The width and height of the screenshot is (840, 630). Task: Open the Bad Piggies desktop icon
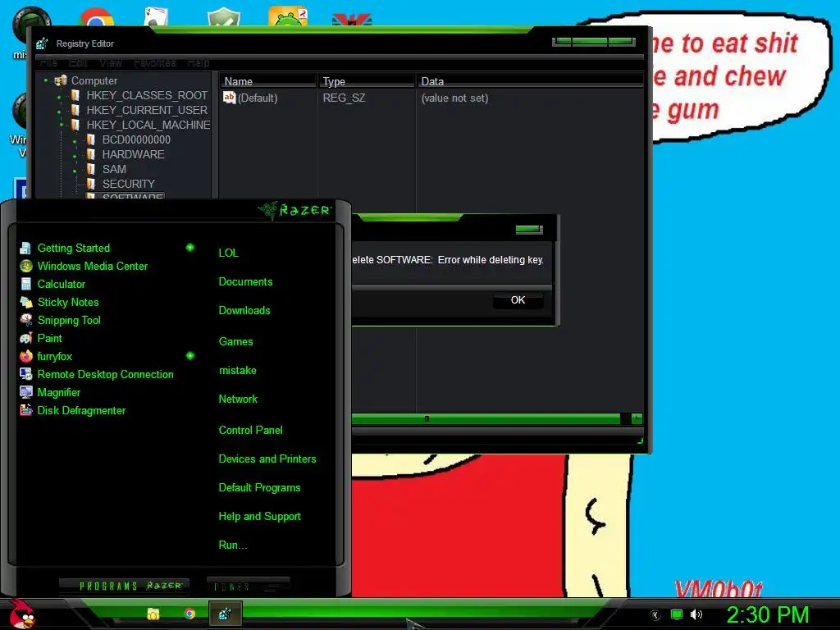coord(288,16)
